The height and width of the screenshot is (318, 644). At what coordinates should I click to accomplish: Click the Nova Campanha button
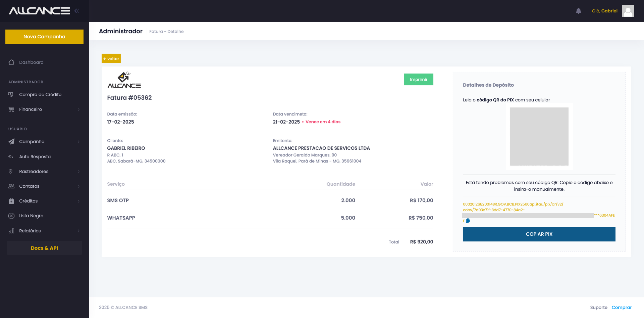coord(44,37)
